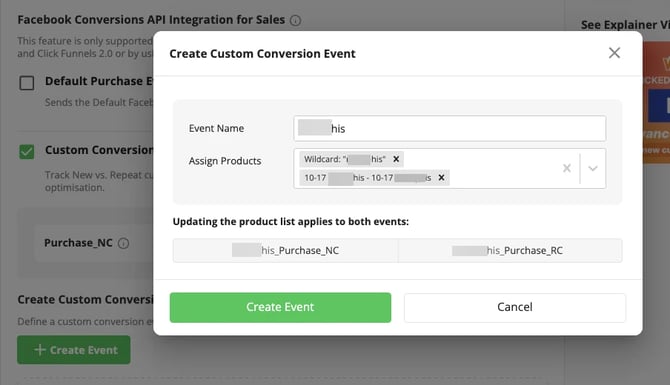Click the background plus Create Event button
The width and height of the screenshot is (670, 385).
point(74,350)
